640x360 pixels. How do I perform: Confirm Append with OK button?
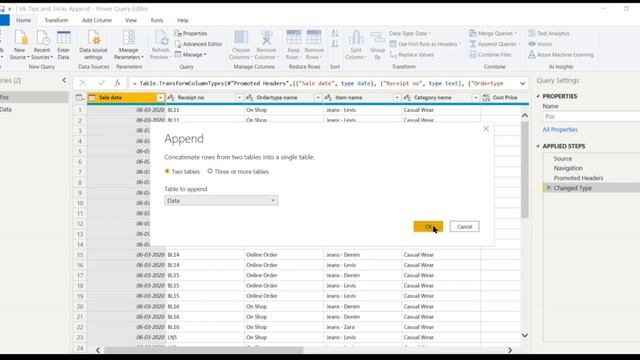pos(428,227)
